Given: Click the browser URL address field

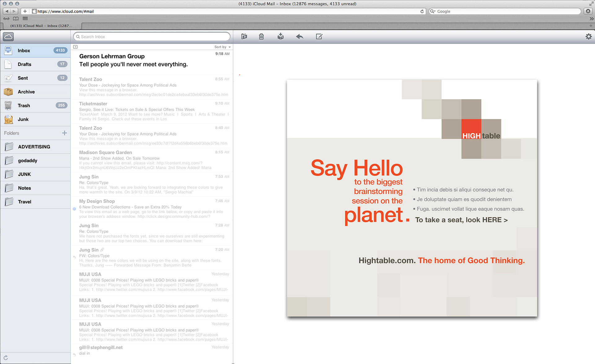Looking at the screenshot, I should click(228, 11).
